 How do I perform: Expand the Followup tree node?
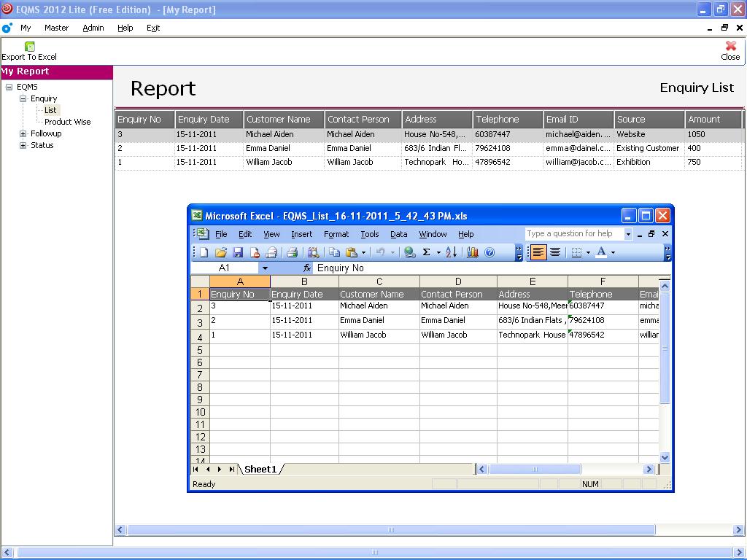(23, 134)
